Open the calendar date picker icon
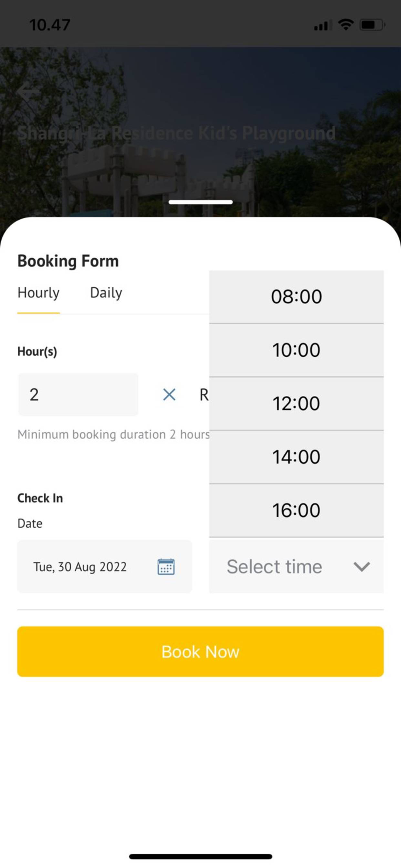The width and height of the screenshot is (401, 868). click(166, 567)
